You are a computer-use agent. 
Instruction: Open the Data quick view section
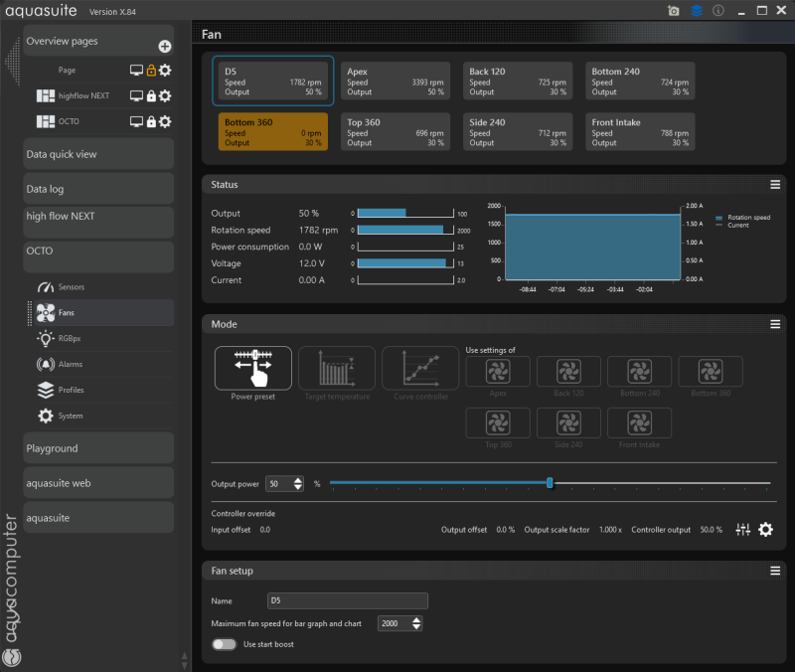[98, 155]
